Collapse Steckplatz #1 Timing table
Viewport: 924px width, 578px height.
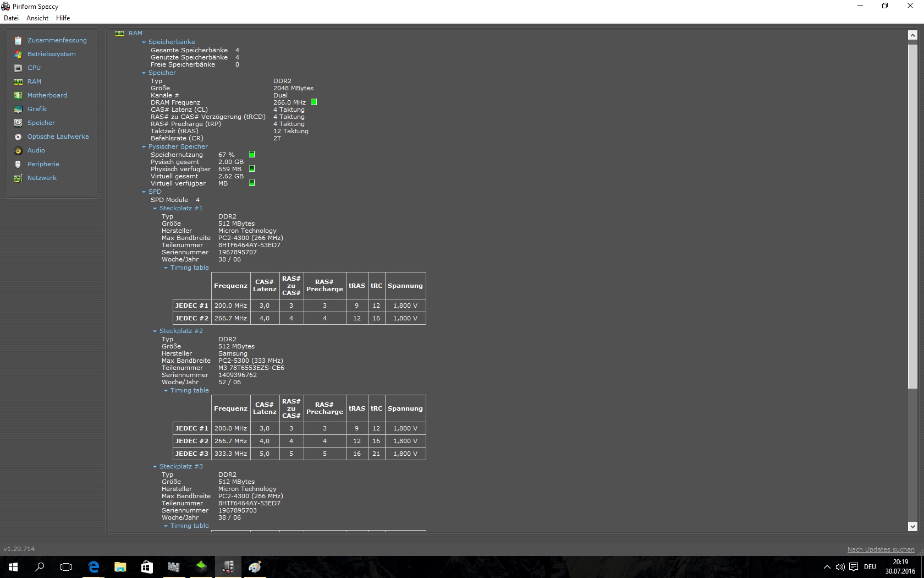(x=166, y=268)
